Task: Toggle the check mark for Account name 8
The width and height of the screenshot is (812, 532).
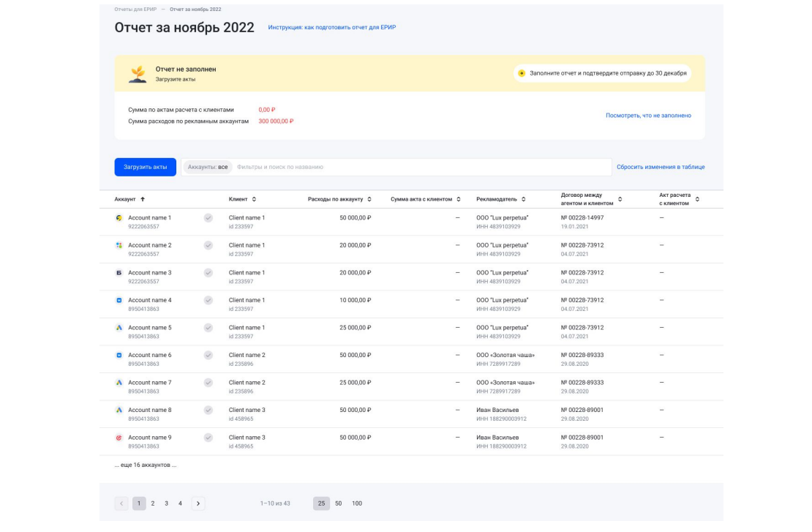Action: click(x=208, y=410)
